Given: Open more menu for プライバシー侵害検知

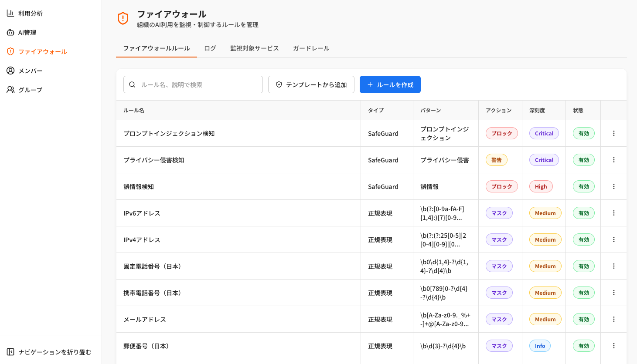Looking at the screenshot, I should [614, 160].
